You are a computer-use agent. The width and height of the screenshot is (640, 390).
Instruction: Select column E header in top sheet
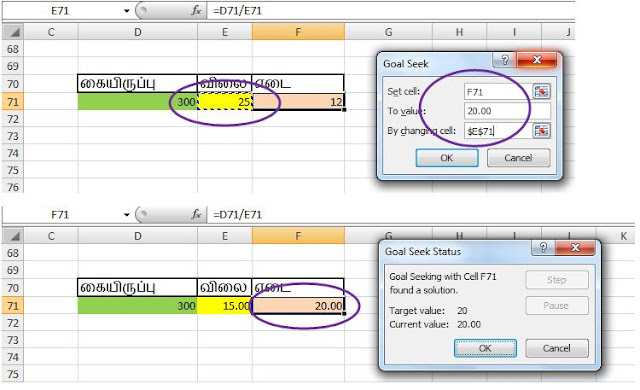point(224,32)
